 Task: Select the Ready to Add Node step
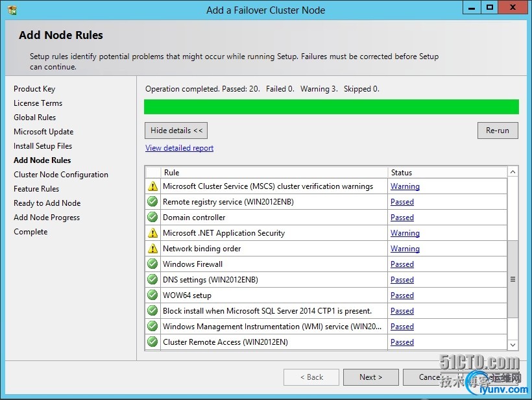click(x=47, y=203)
